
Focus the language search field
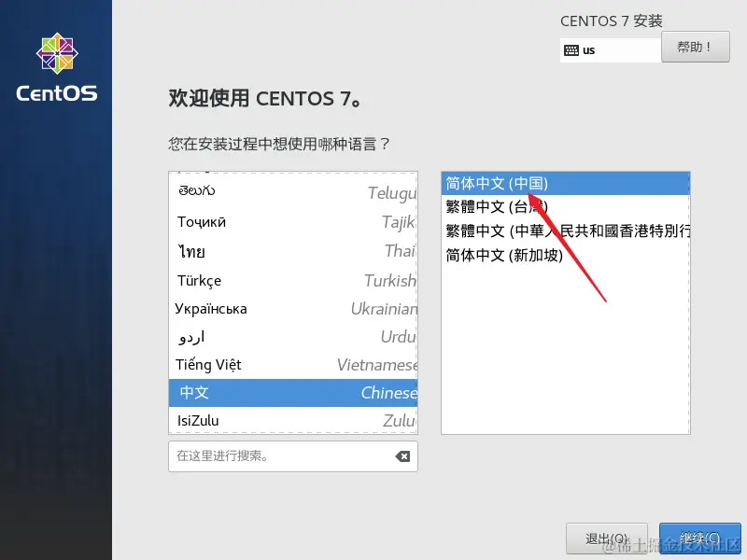tap(293, 456)
